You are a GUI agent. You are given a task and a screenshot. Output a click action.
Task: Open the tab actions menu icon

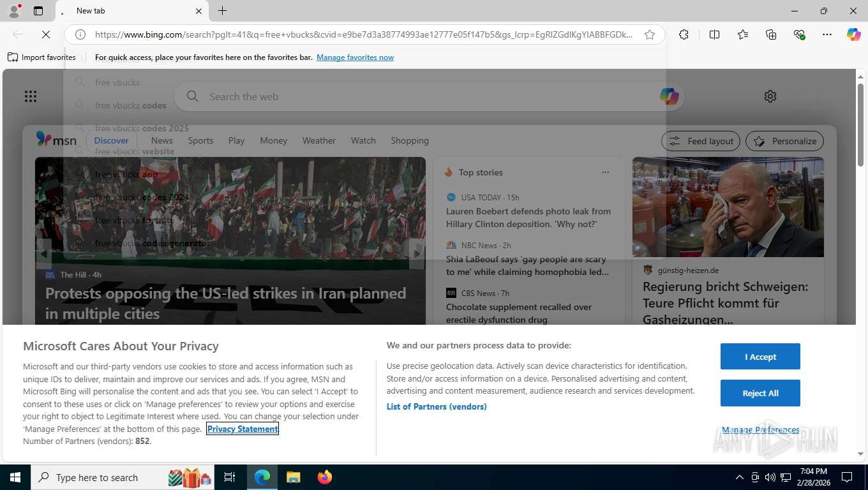point(38,11)
